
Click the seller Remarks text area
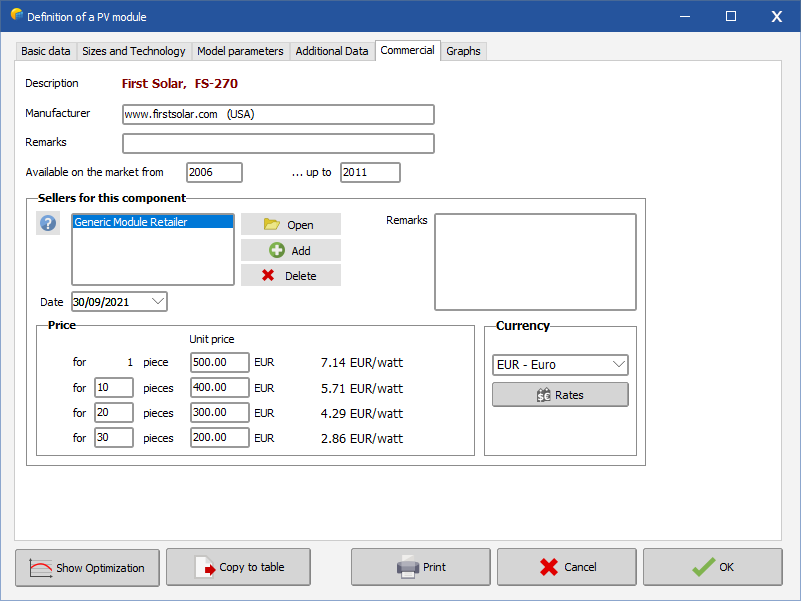535,262
